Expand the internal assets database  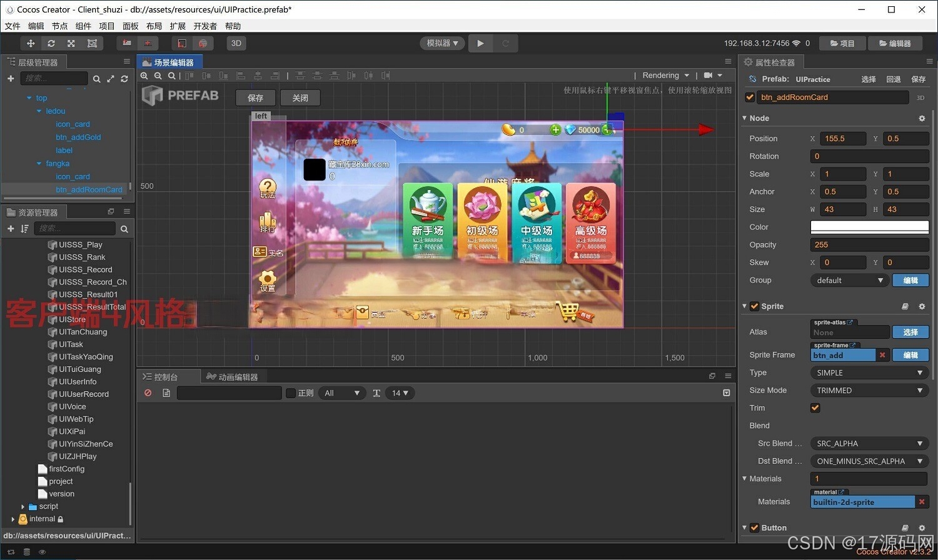click(13, 519)
